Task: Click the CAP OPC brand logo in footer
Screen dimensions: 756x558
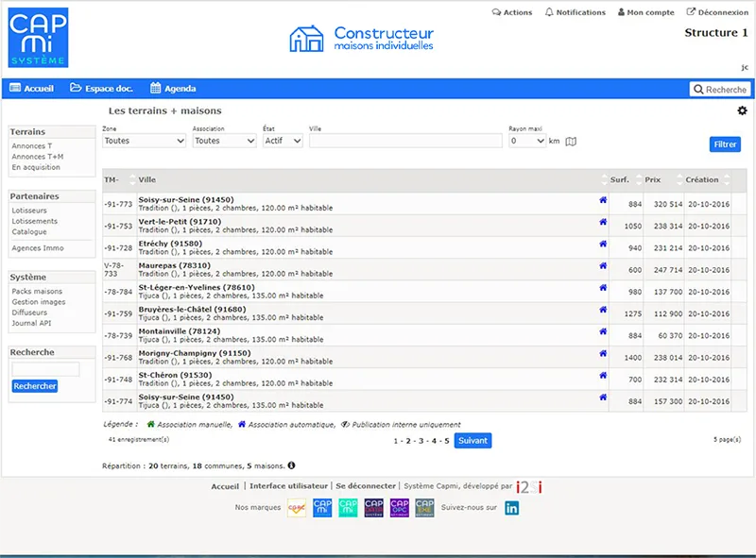Action: point(399,508)
